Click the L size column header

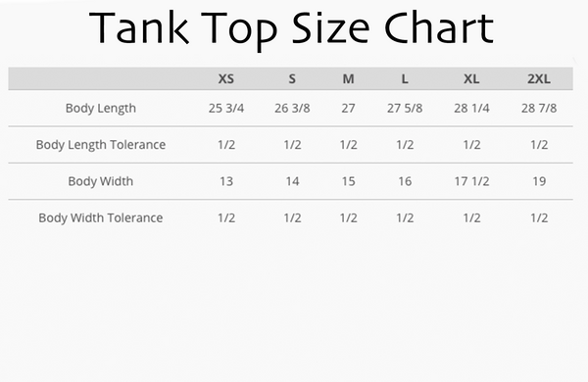(x=405, y=79)
